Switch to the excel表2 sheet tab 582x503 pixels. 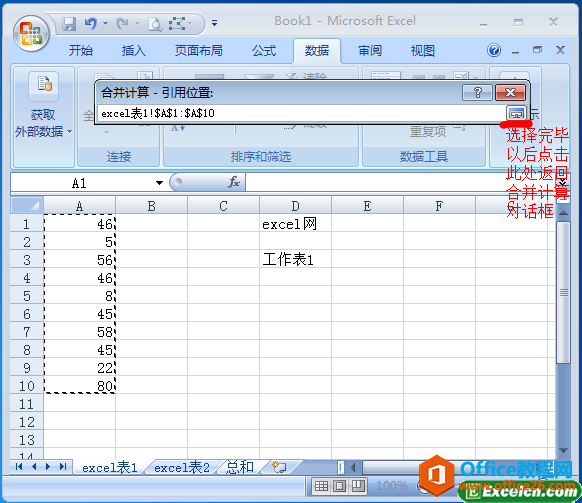click(x=182, y=467)
